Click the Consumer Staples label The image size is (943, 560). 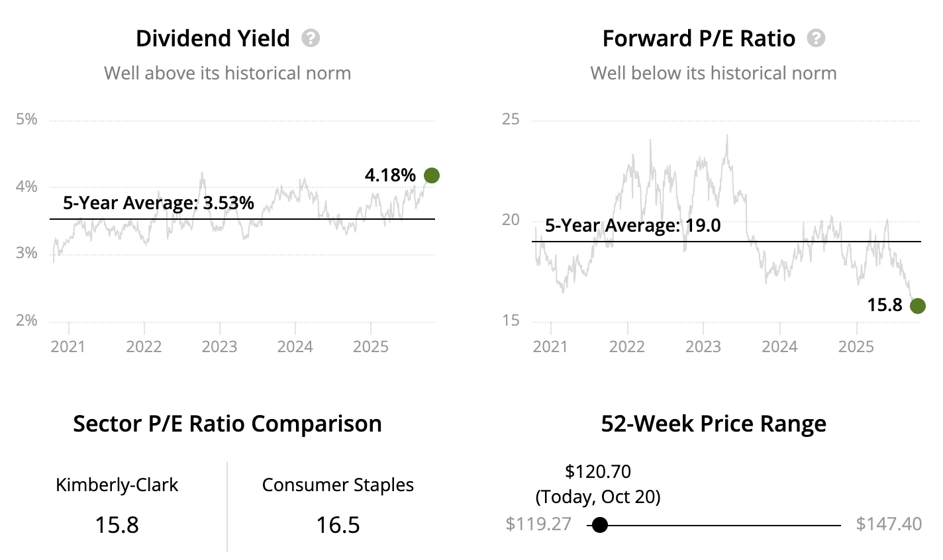coord(338,485)
